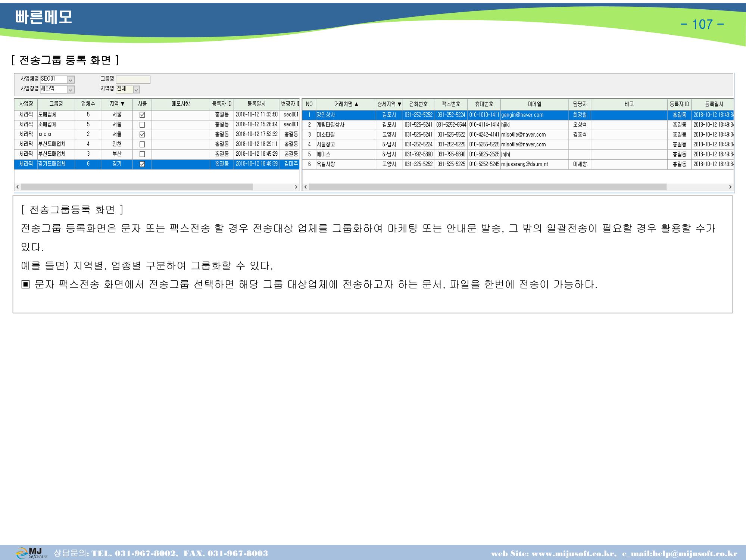Select the 소매업체 group row

pyautogui.click(x=157, y=125)
